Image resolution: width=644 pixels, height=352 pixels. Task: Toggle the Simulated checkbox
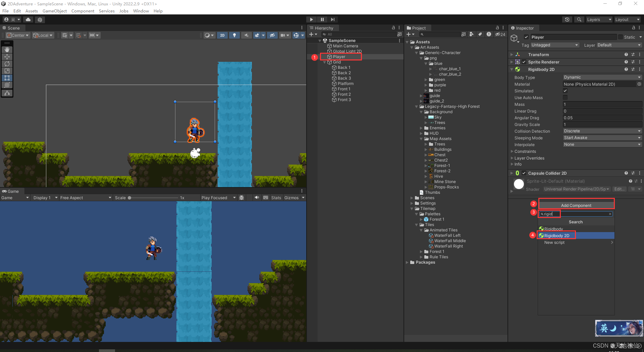[565, 91]
